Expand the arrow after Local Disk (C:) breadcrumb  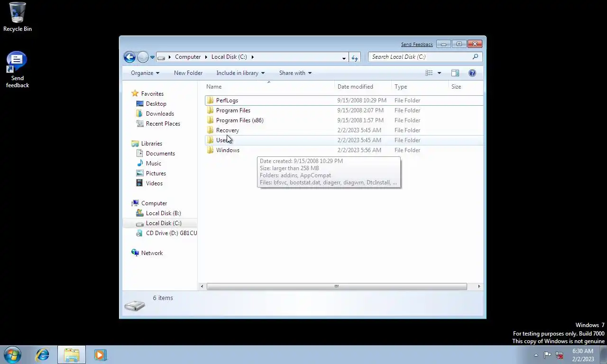point(253,57)
